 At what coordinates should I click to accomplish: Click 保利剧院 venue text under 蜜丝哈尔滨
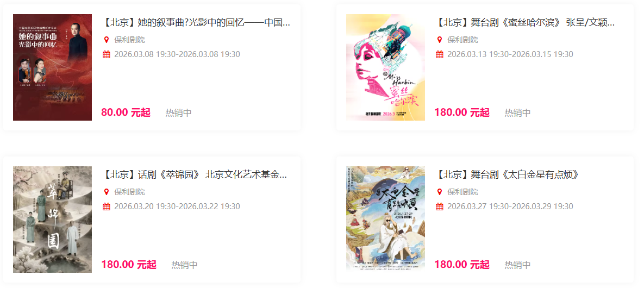pos(462,40)
